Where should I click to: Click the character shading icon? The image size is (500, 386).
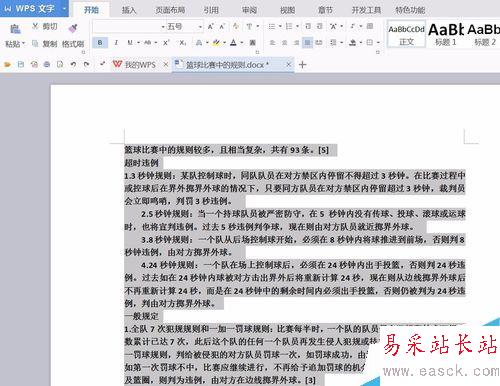(x=253, y=43)
